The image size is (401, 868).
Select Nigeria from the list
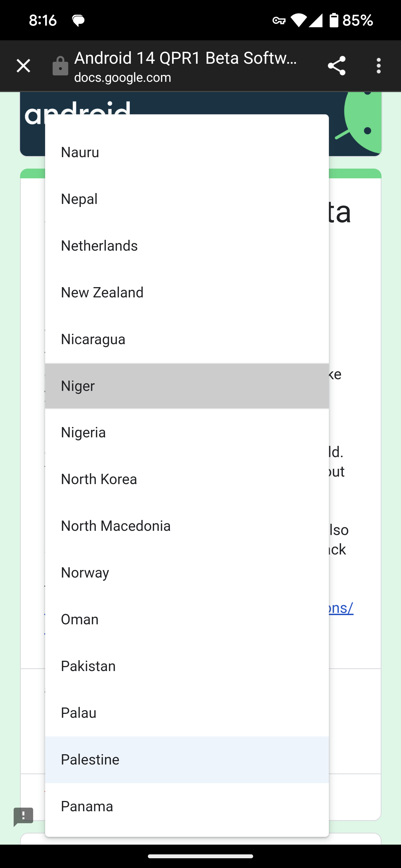click(x=187, y=432)
